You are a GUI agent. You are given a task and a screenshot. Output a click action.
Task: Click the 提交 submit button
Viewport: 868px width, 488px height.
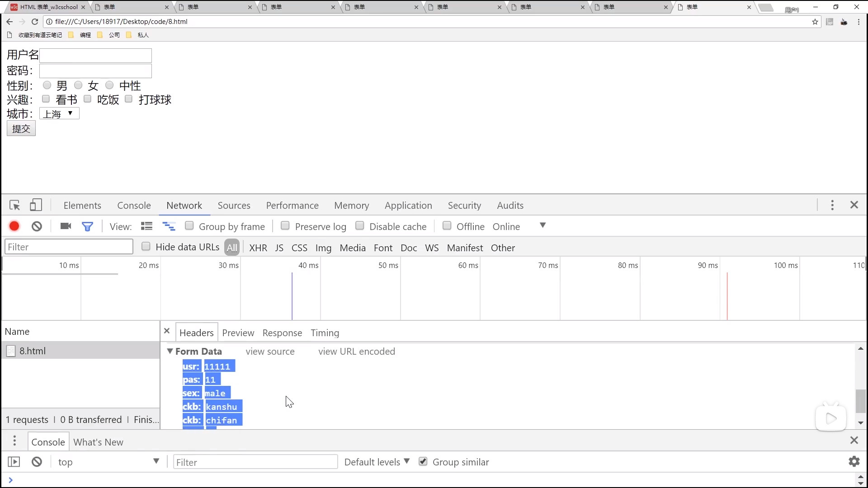pyautogui.click(x=21, y=129)
